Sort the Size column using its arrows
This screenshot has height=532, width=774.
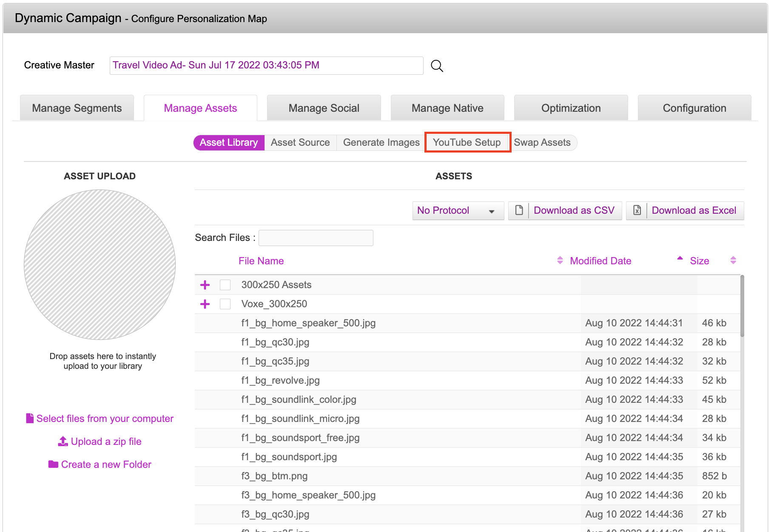[x=733, y=260]
